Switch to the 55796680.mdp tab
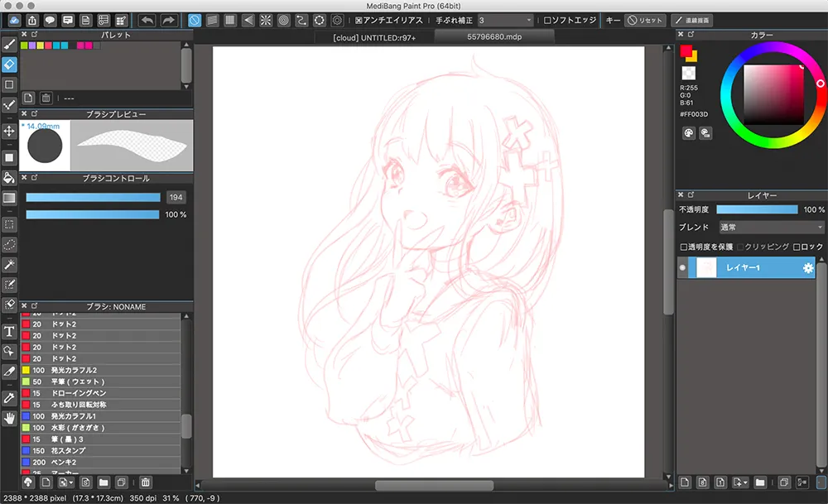Screen dimensions: 828x504 tap(493, 37)
